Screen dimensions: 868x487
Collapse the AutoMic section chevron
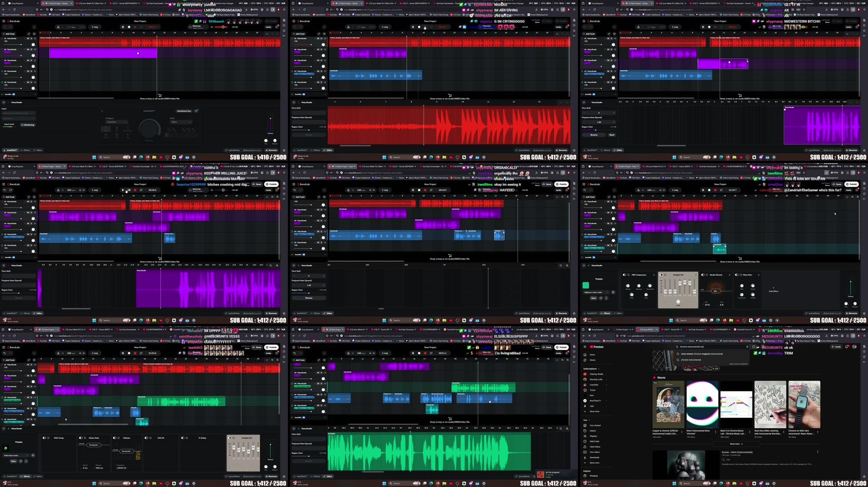point(35,94)
